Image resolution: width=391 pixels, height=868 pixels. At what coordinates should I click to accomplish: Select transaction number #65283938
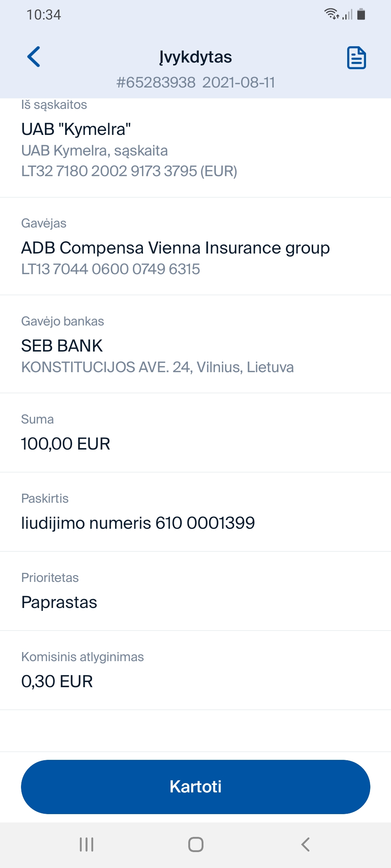coord(156,82)
